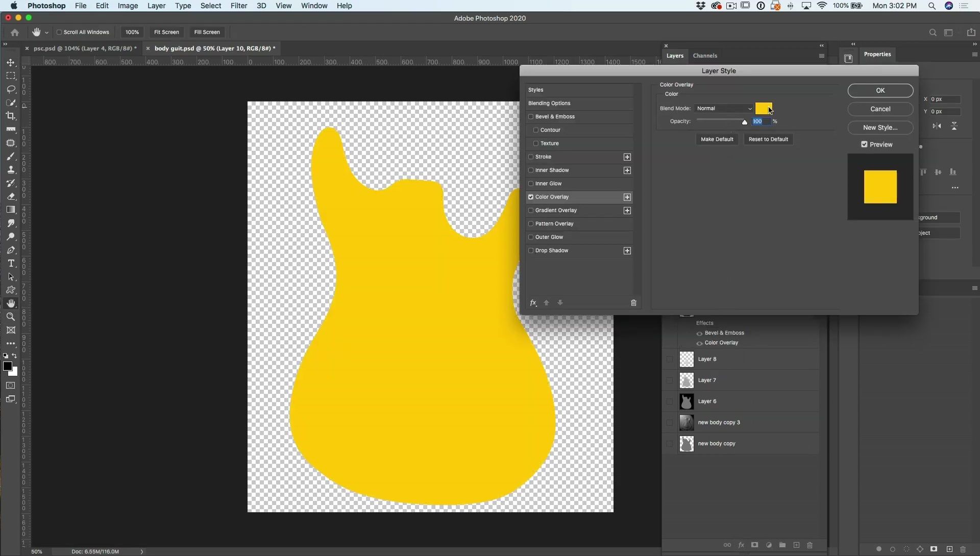The height and width of the screenshot is (556, 980).
Task: Click OK in Layer Style dialog
Action: tap(880, 90)
